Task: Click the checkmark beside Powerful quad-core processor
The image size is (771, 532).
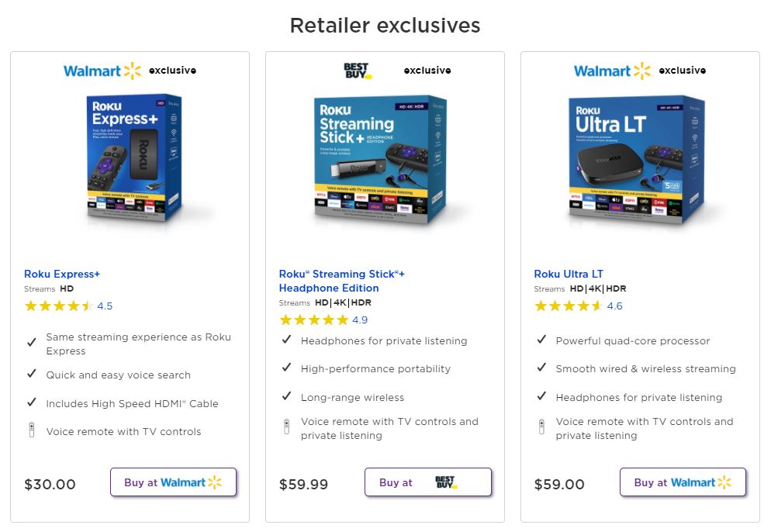Action: 541,339
